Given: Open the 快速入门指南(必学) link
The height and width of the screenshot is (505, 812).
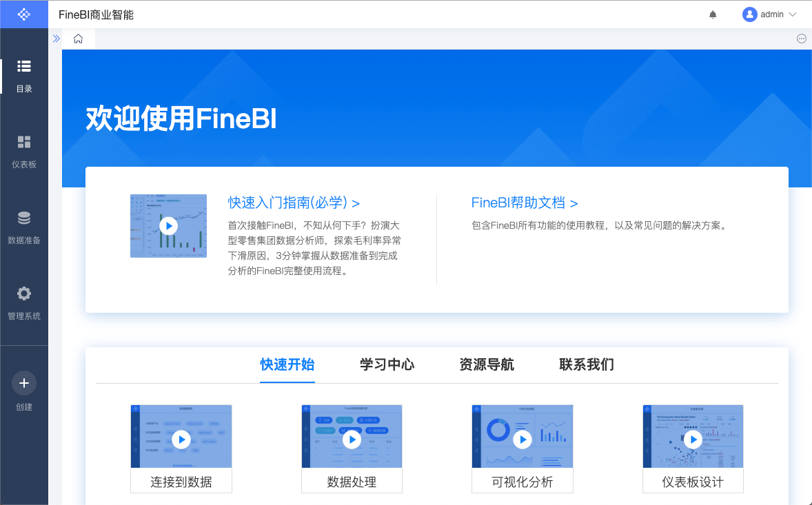Looking at the screenshot, I should click(x=294, y=203).
